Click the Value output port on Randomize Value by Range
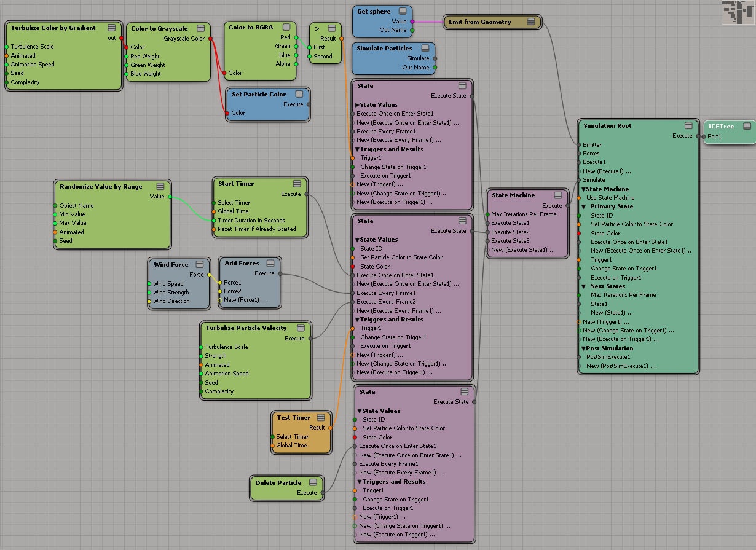The height and width of the screenshot is (550, 756). [x=170, y=197]
